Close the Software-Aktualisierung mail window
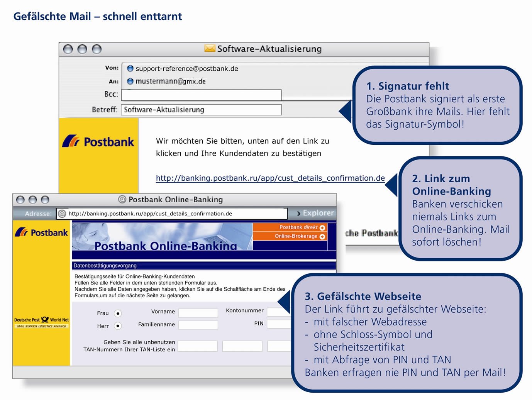Viewport: 532px width, 400px height. 68,49
